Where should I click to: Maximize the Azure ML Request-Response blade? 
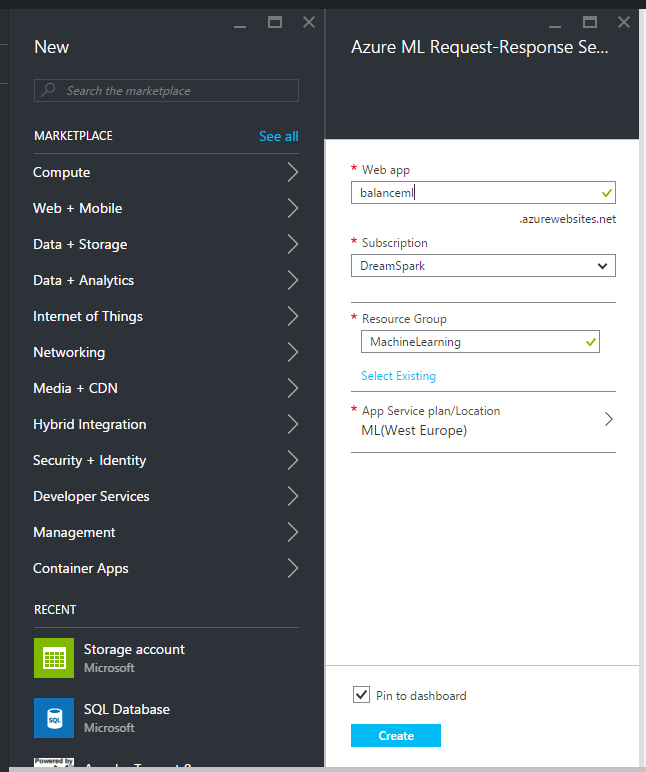(x=590, y=22)
